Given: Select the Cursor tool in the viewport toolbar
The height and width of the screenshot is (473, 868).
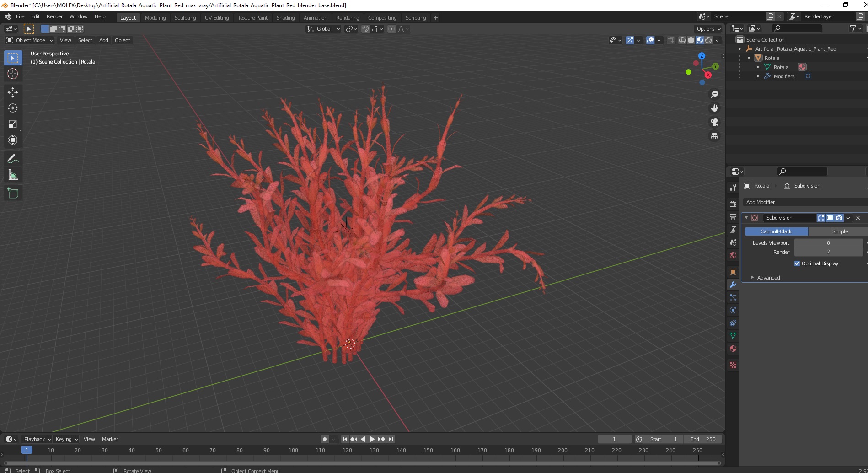Looking at the screenshot, I should pos(13,74).
